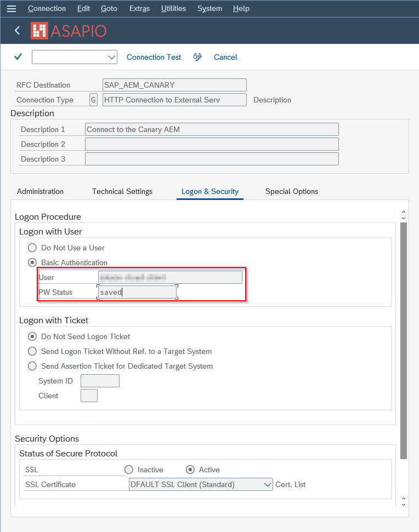This screenshot has height=532, width=419.
Task: Select Send Logon Ticket Without Ref. option
Action: coord(32,351)
